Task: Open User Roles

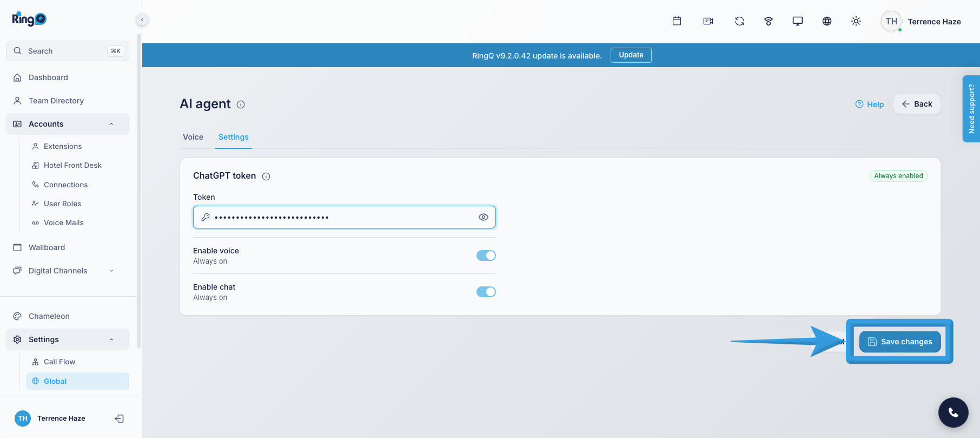Action: pos(77,204)
